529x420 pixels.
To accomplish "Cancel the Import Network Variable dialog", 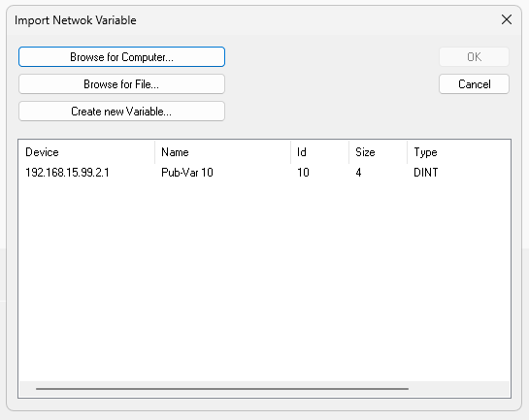I will point(474,84).
